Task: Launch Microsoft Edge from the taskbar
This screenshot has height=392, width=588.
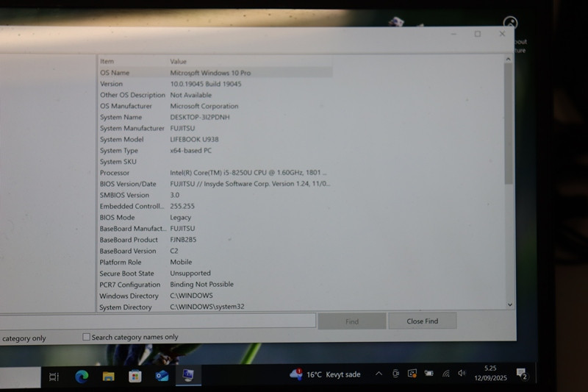Action: [x=82, y=377]
